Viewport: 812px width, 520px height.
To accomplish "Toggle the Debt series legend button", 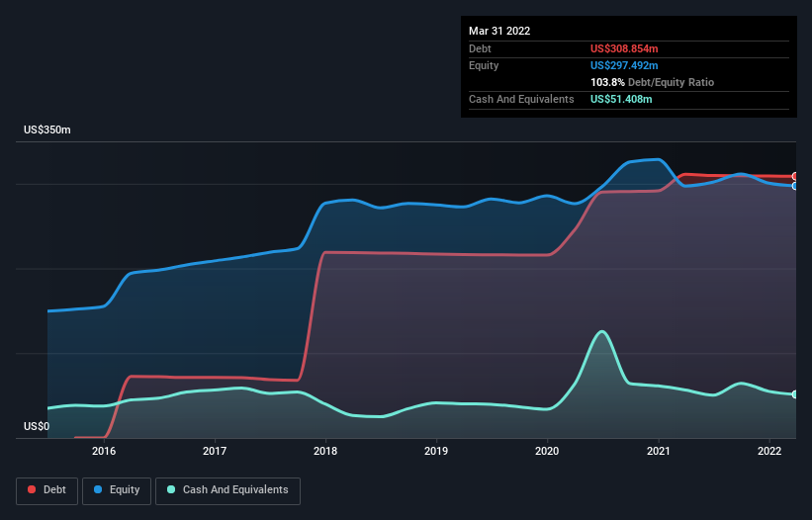I will [47, 490].
